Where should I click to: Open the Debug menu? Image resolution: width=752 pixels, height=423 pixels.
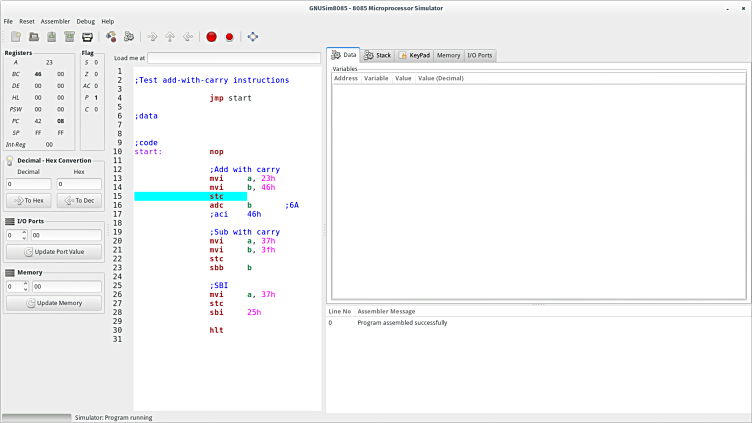[86, 21]
